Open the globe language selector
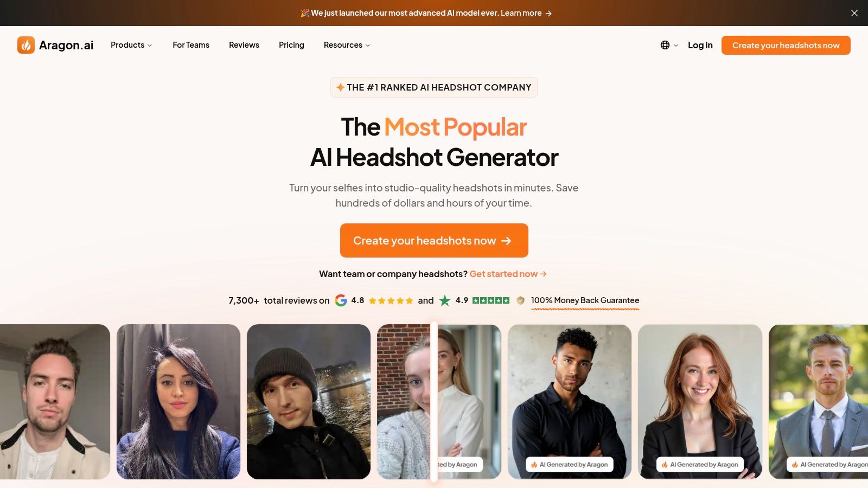This screenshot has height=488, width=868. 665,45
